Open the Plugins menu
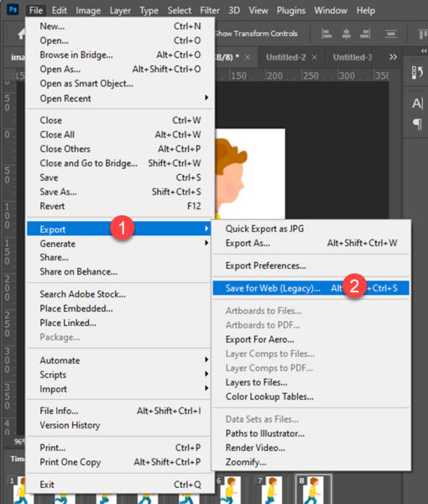The image size is (428, 504). [291, 11]
